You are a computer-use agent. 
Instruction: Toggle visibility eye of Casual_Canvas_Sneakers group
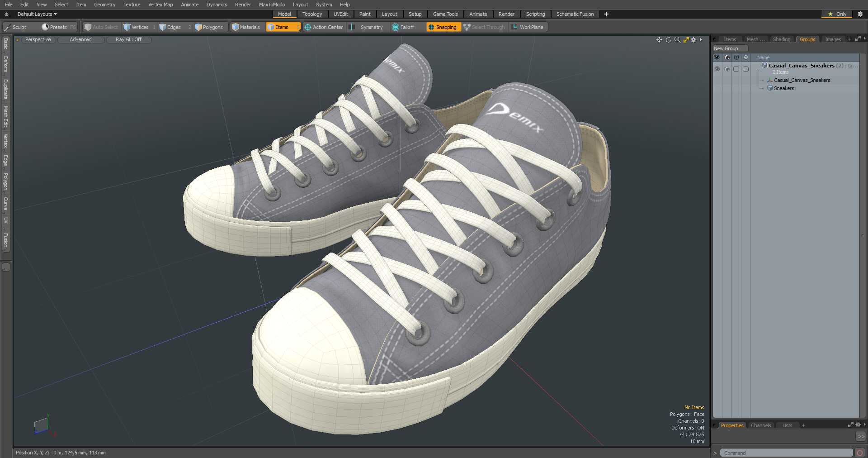(717, 69)
